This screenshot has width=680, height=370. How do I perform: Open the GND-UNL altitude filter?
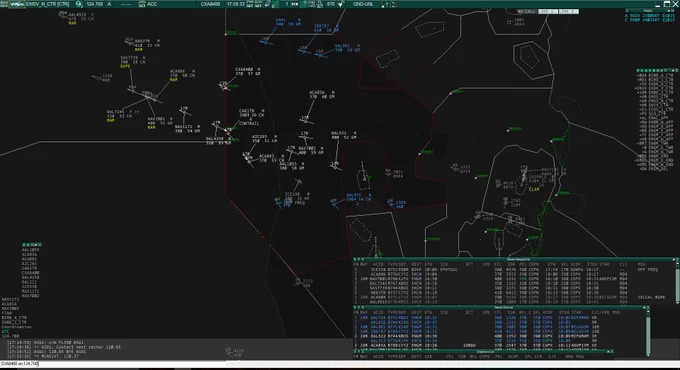coord(363,4)
